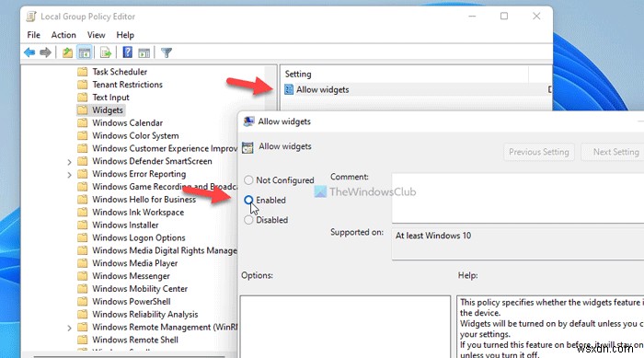Screen dimensions: 644x358
Task: Select Windows Media Digital Rights Management item
Action: pos(165,250)
